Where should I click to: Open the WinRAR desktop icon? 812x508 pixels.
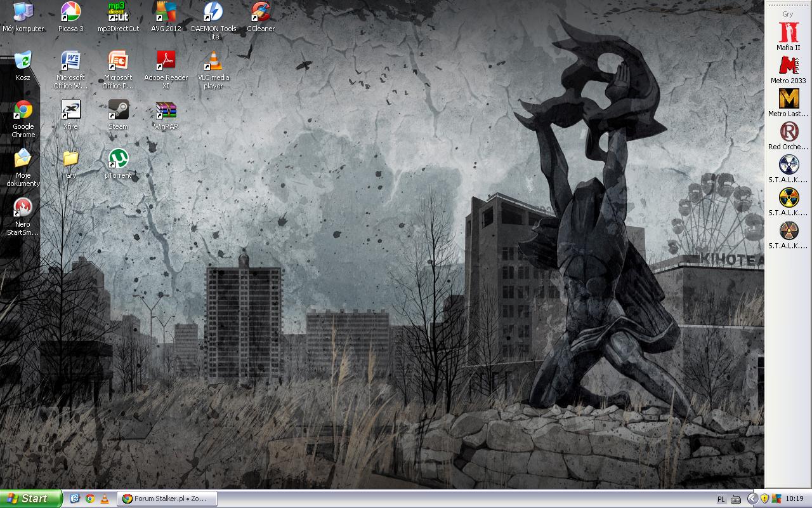click(x=166, y=115)
